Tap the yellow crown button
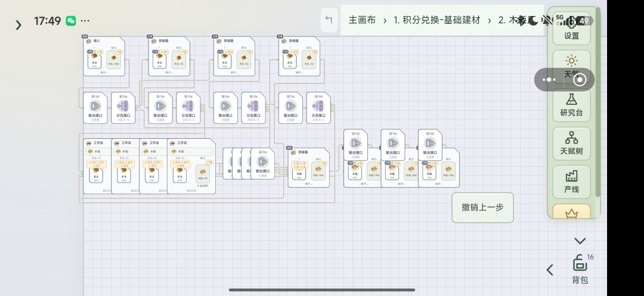Screen dimensions: 644x296 pyautogui.click(x=571, y=212)
